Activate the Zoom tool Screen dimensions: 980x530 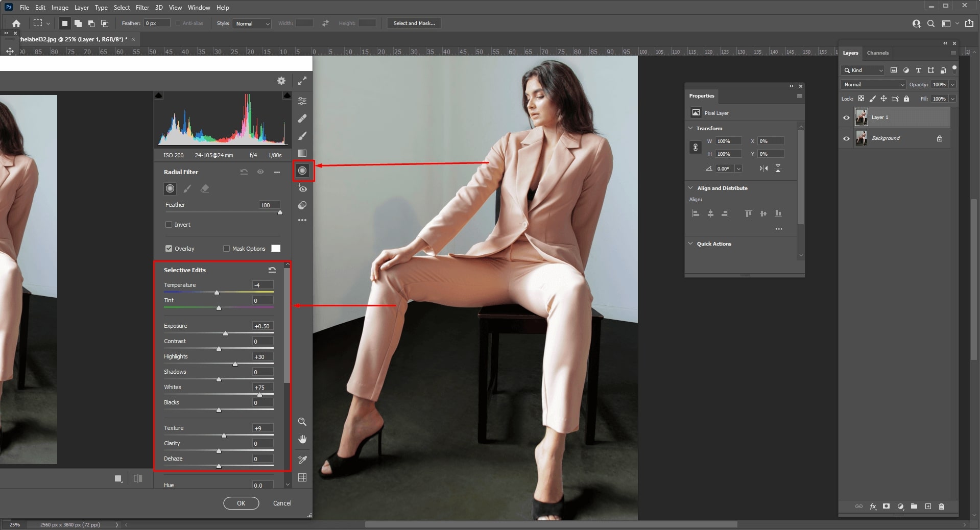pyautogui.click(x=302, y=422)
